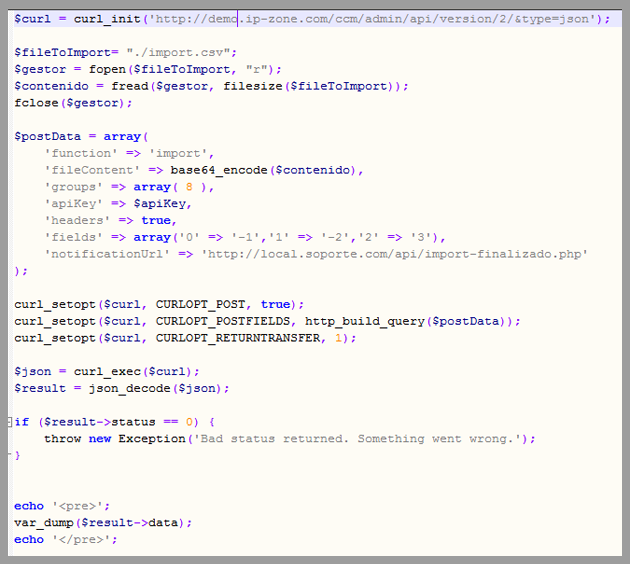
Task: Click the orange number 8 in groups array
Action: [x=189, y=187]
